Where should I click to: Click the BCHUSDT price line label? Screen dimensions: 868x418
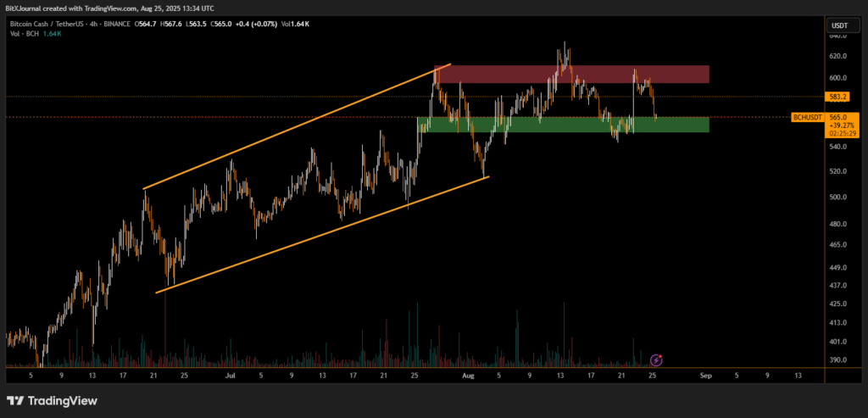pyautogui.click(x=806, y=118)
